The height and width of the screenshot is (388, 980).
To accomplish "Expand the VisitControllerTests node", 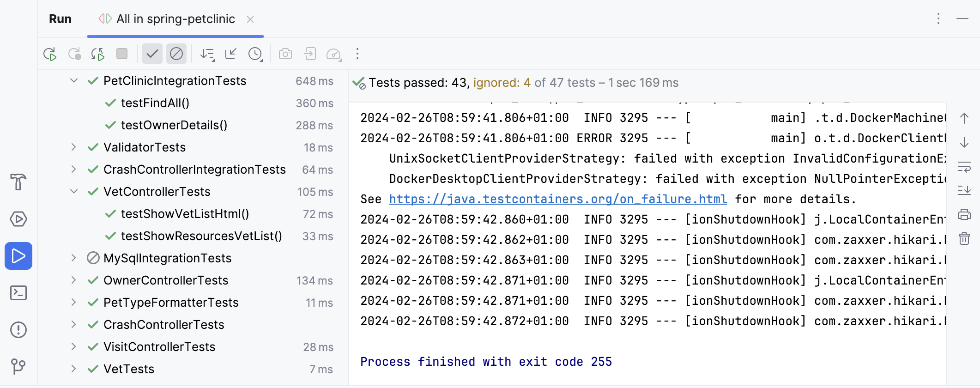I will point(74,347).
